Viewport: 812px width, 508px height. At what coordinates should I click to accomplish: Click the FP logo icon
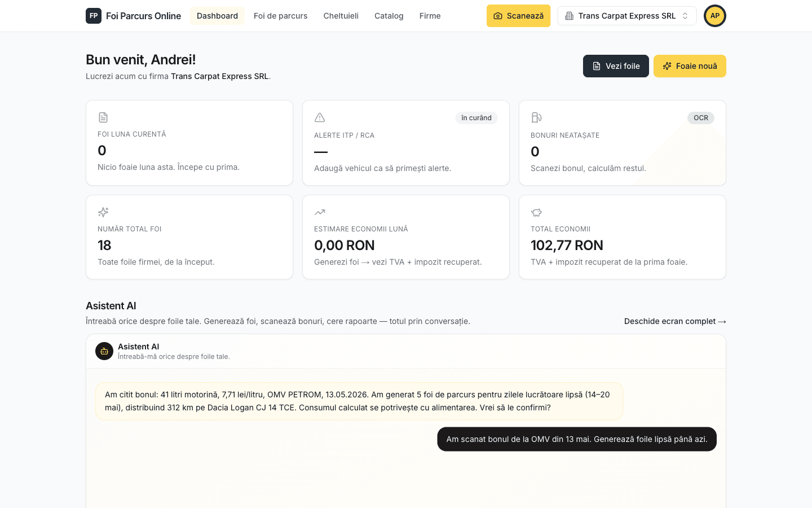tap(94, 16)
